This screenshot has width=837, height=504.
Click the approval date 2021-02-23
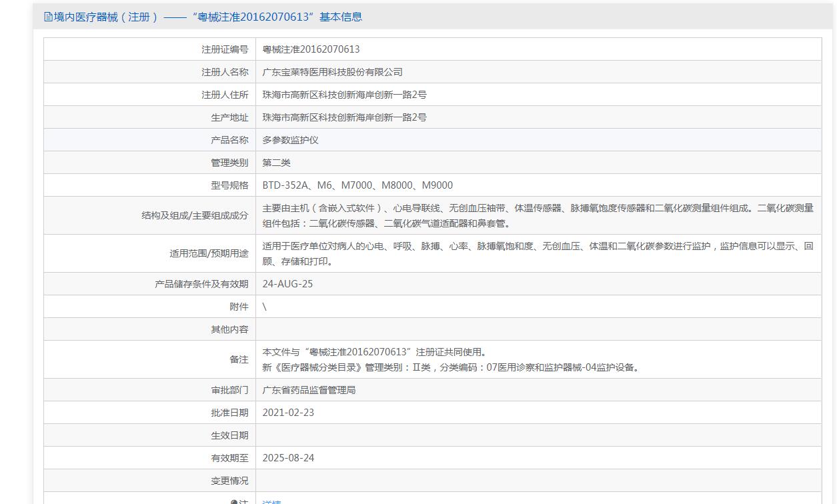pyautogui.click(x=288, y=413)
